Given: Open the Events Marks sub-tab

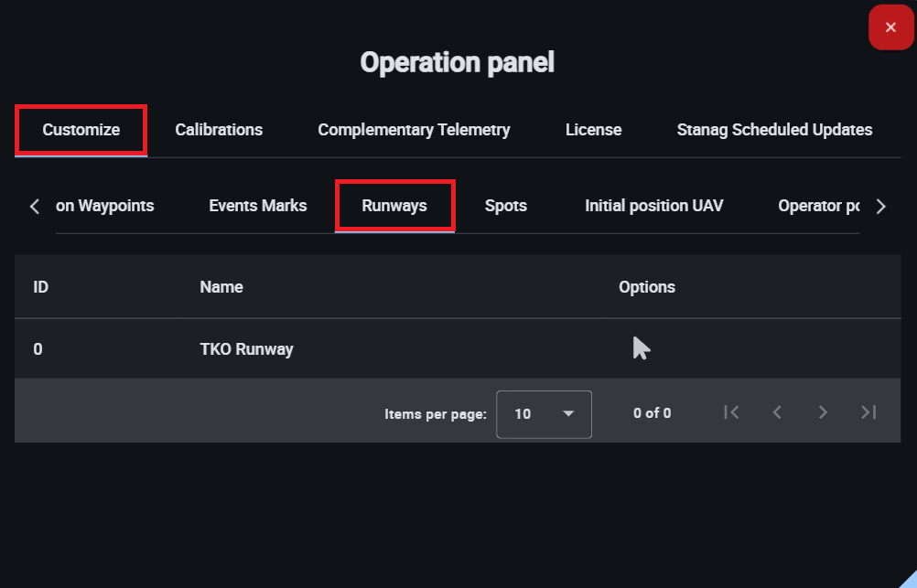Looking at the screenshot, I should [258, 206].
